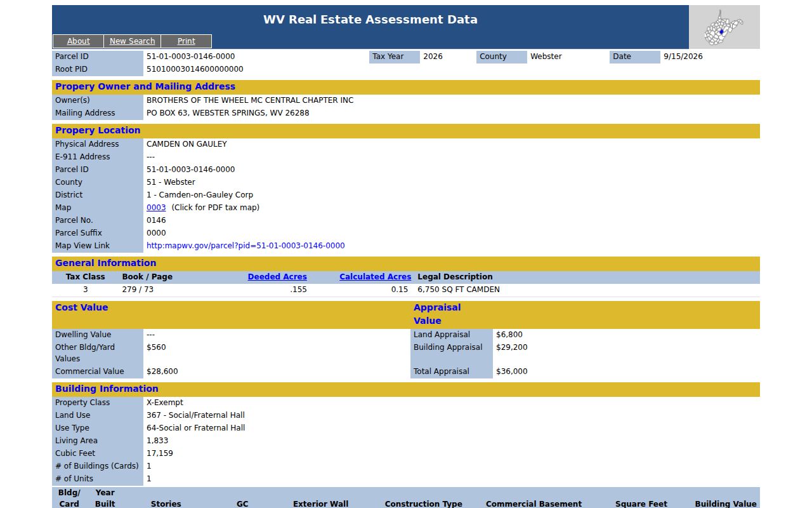Viewport: 812px width, 508px height.
Task: Click the Tax Class value 3
Action: pyautogui.click(x=86, y=290)
